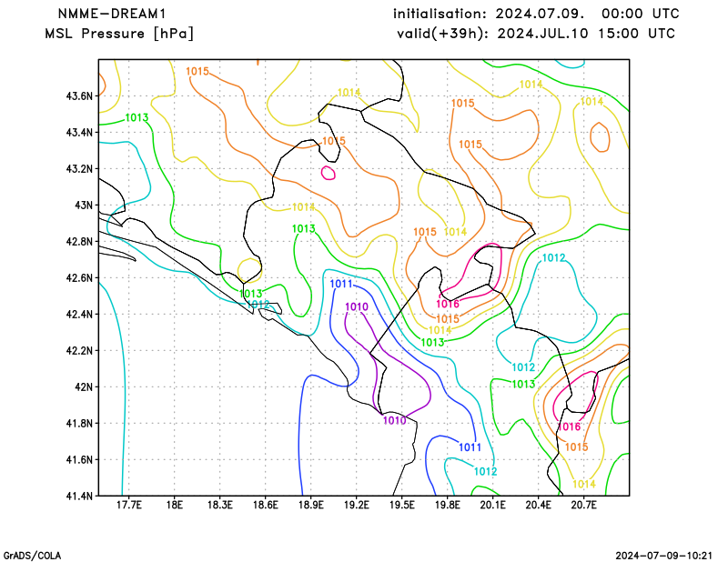Click the 43.2N latitude axis label
The image size is (728, 562).
(79, 168)
